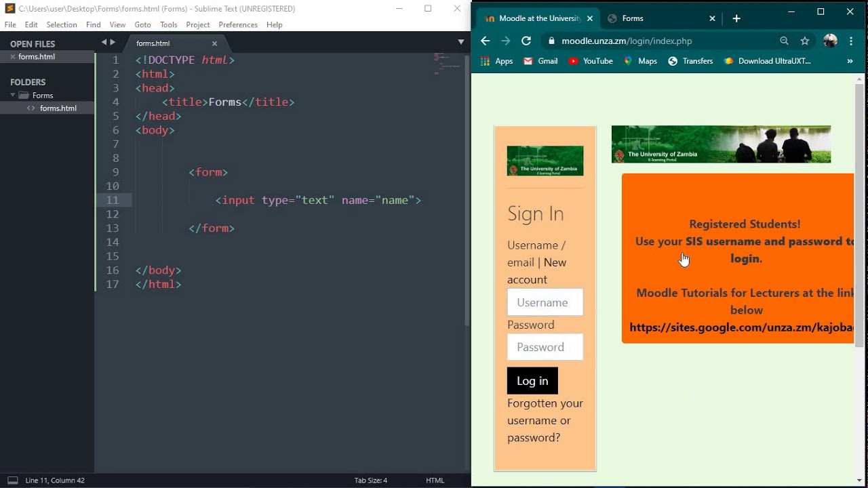Collapse the Forms folder in sidebar
Image resolution: width=868 pixels, height=488 pixels.
point(13,96)
